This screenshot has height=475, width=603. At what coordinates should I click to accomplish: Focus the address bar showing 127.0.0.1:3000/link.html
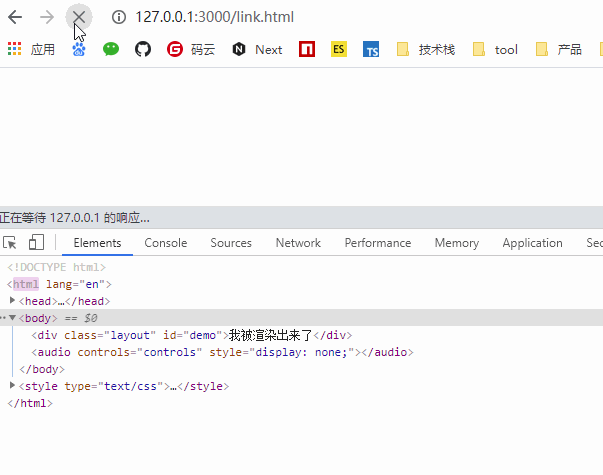click(215, 17)
